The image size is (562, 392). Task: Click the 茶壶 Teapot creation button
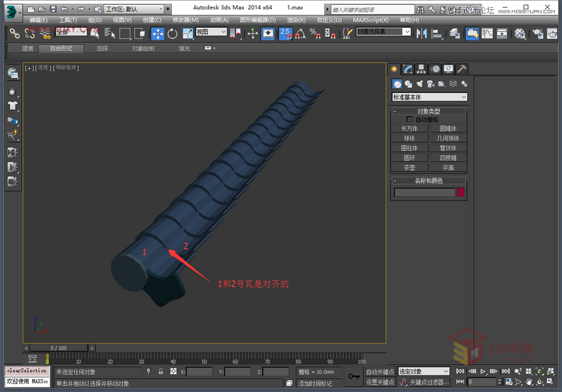tap(410, 167)
